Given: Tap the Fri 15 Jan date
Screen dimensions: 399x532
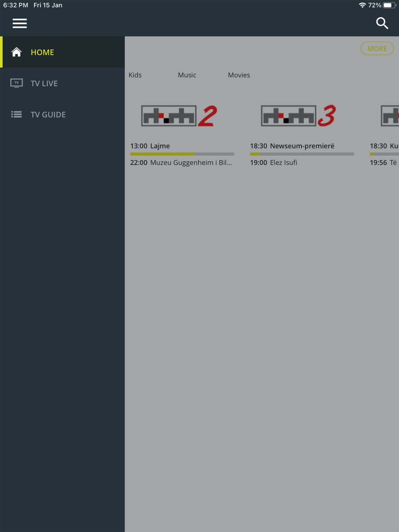Looking at the screenshot, I should (48, 5).
